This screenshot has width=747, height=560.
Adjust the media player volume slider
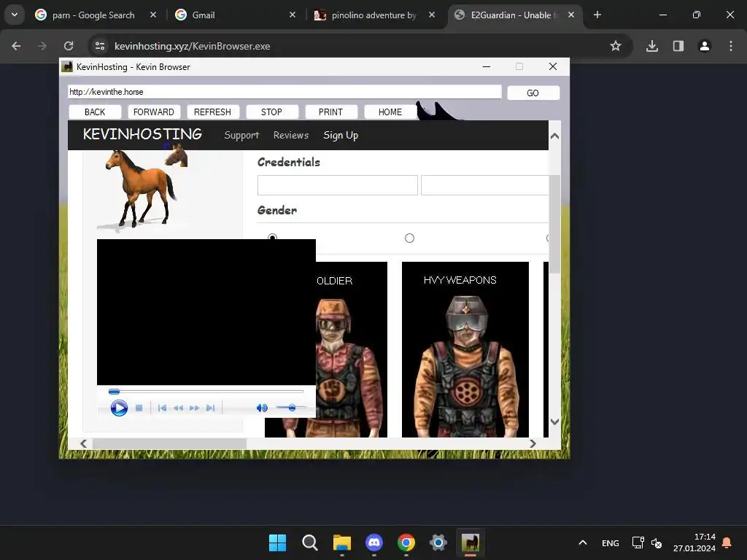click(x=290, y=408)
